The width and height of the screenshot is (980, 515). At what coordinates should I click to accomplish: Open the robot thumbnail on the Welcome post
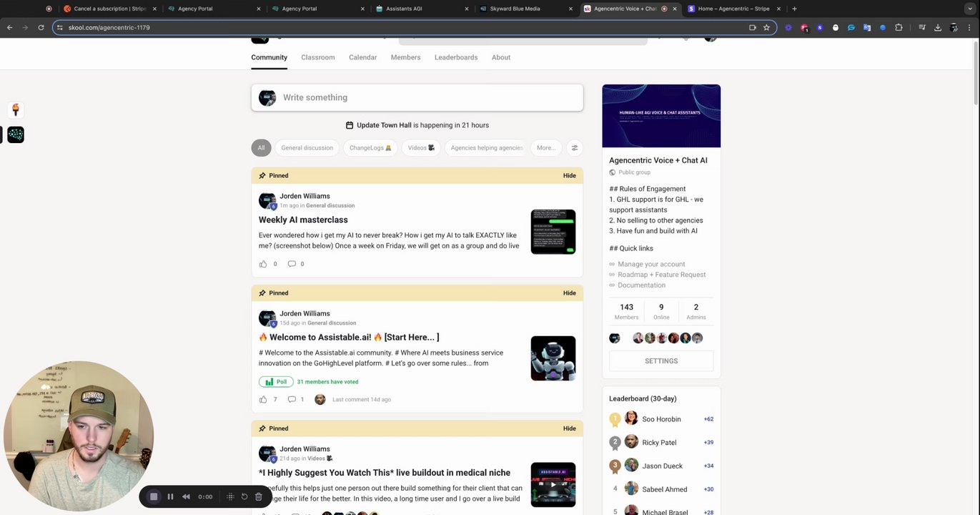click(x=553, y=358)
